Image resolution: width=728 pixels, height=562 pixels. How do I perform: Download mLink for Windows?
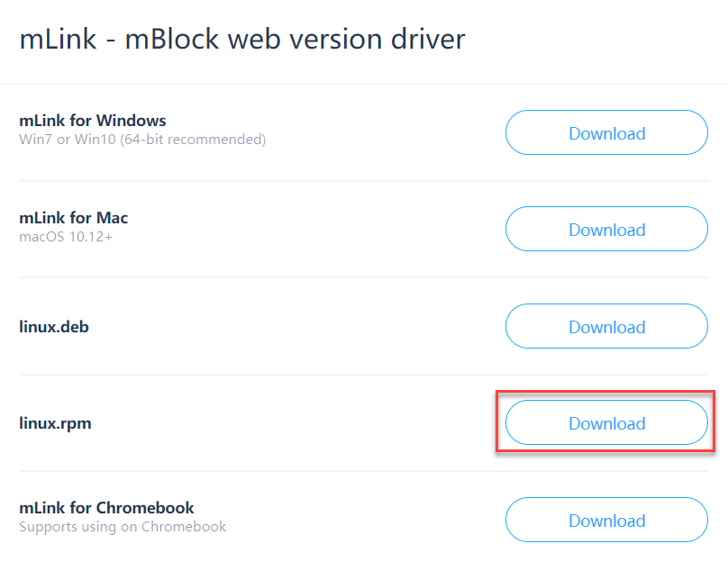606,133
